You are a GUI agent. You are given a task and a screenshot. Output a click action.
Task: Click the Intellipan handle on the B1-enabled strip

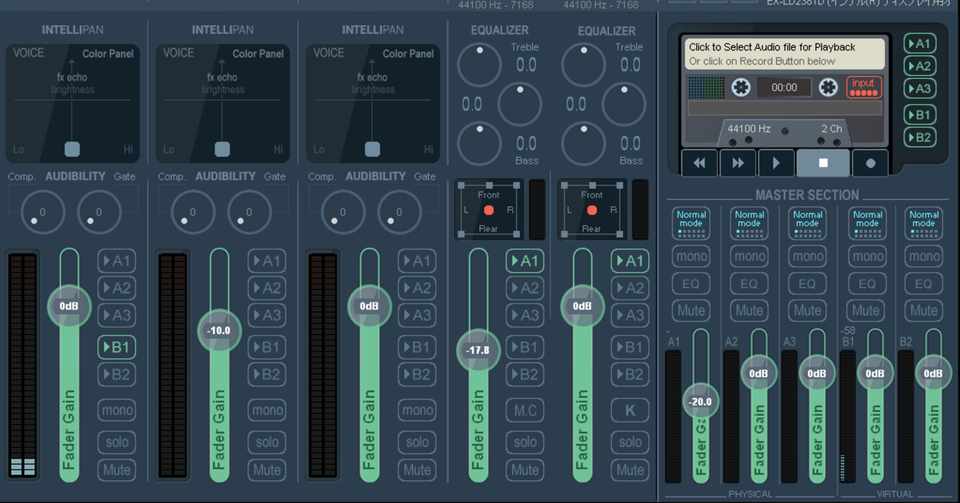point(72,149)
